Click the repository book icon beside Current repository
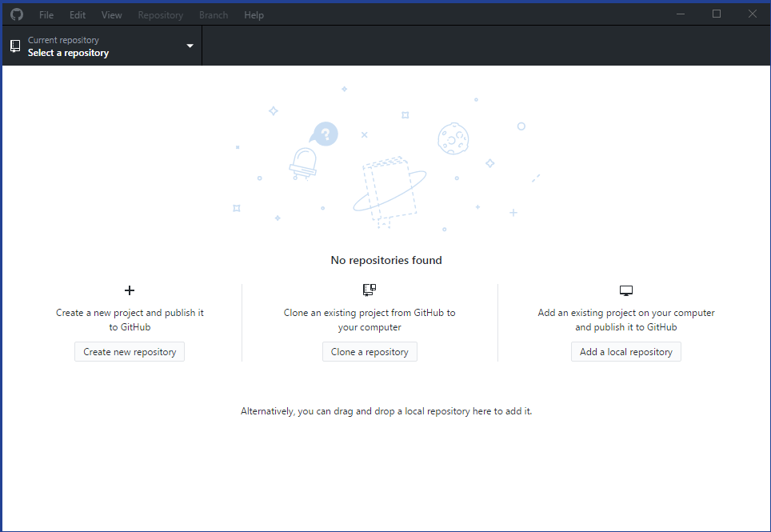The height and width of the screenshot is (532, 771). pos(15,46)
